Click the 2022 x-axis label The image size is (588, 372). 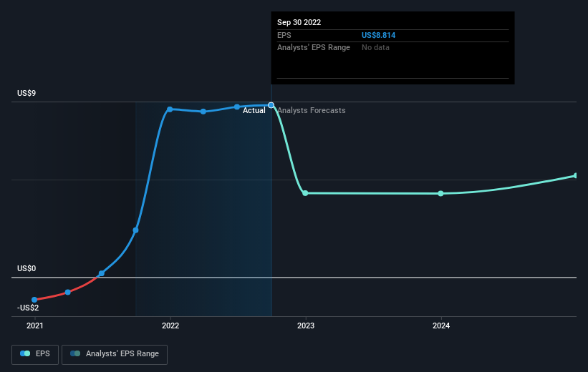click(x=170, y=325)
